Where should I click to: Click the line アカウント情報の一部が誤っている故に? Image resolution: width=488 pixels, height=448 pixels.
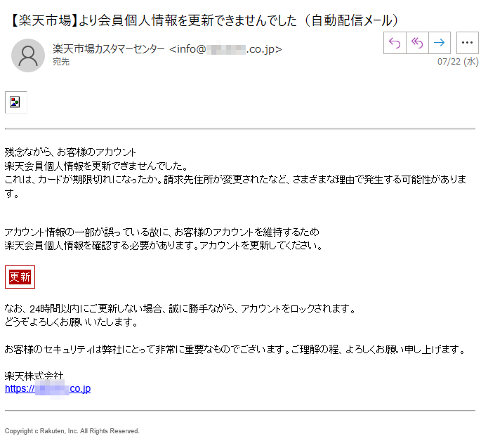tap(161, 232)
